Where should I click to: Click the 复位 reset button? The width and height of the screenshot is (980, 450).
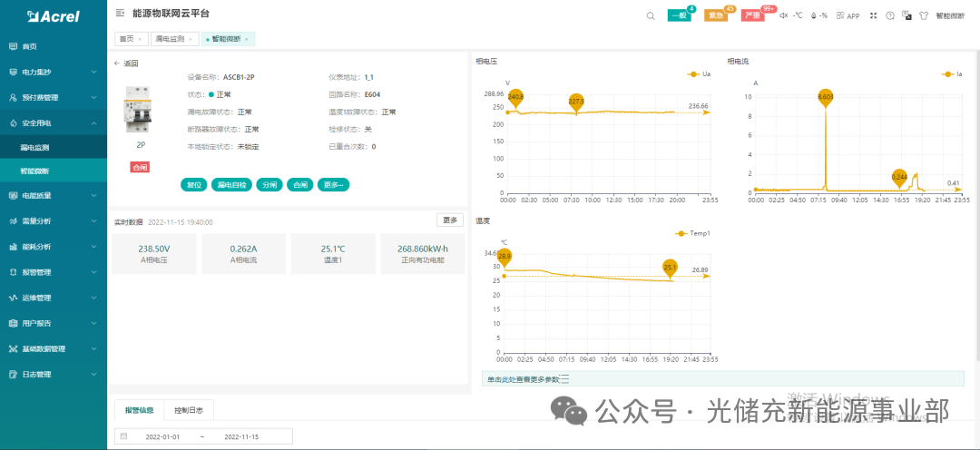(x=194, y=185)
